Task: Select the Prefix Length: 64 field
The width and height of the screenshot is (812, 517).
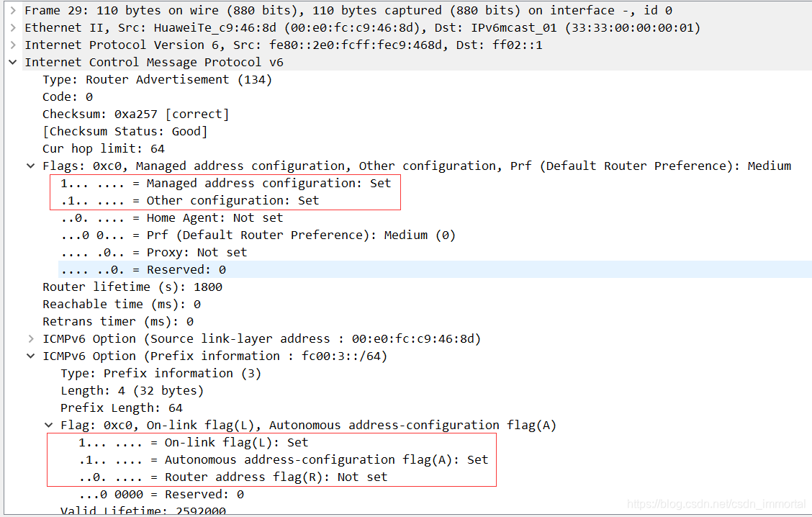Action: pyautogui.click(x=122, y=408)
